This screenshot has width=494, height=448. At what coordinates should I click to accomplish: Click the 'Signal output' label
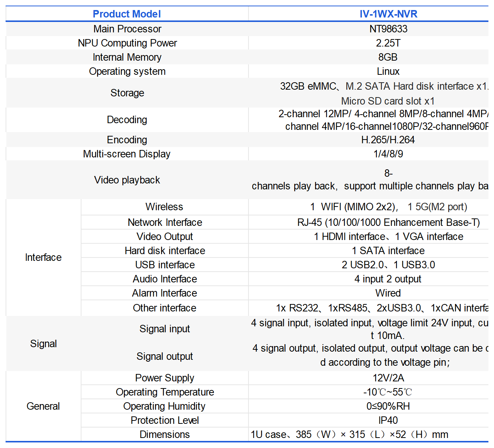click(x=165, y=356)
